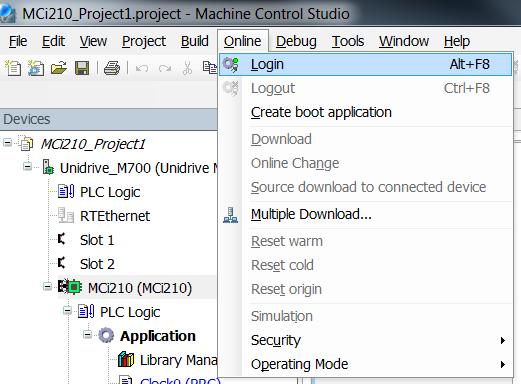Select the Simulation entry
521x384 pixels.
point(365,316)
